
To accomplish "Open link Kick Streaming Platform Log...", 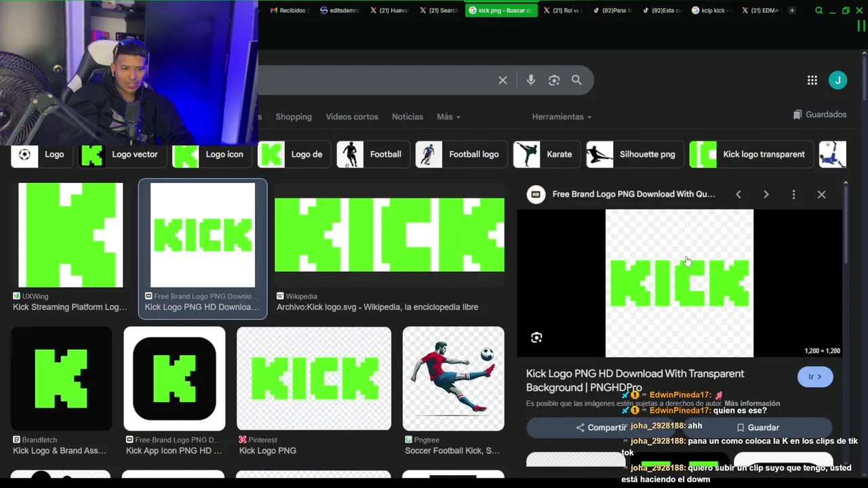I will click(x=70, y=307).
